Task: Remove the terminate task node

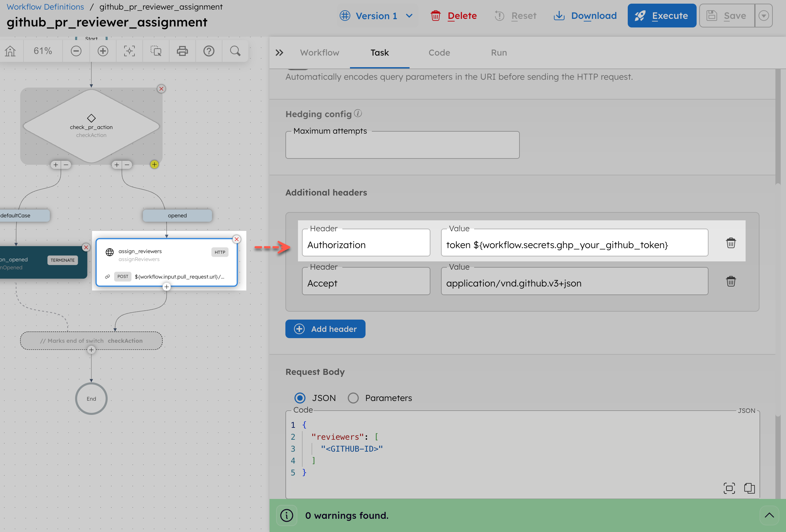Action: point(86,247)
